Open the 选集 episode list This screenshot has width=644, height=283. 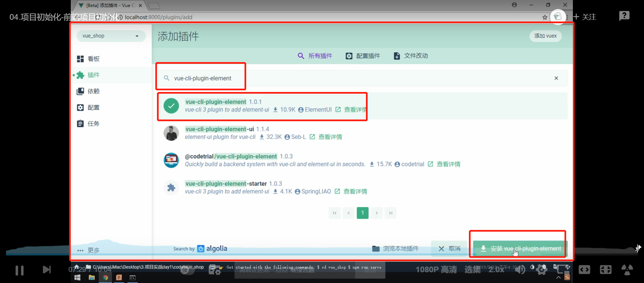point(473,270)
